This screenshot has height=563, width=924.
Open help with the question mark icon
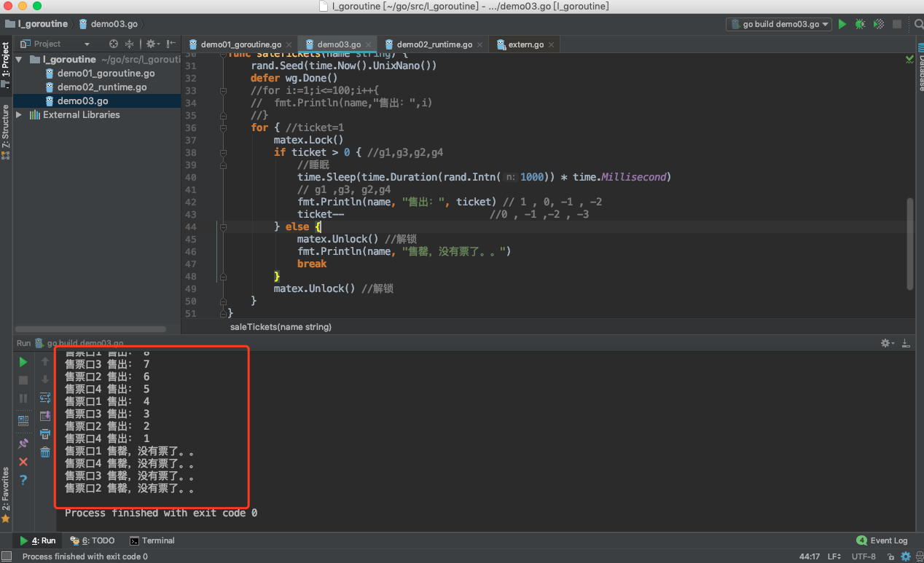(23, 480)
